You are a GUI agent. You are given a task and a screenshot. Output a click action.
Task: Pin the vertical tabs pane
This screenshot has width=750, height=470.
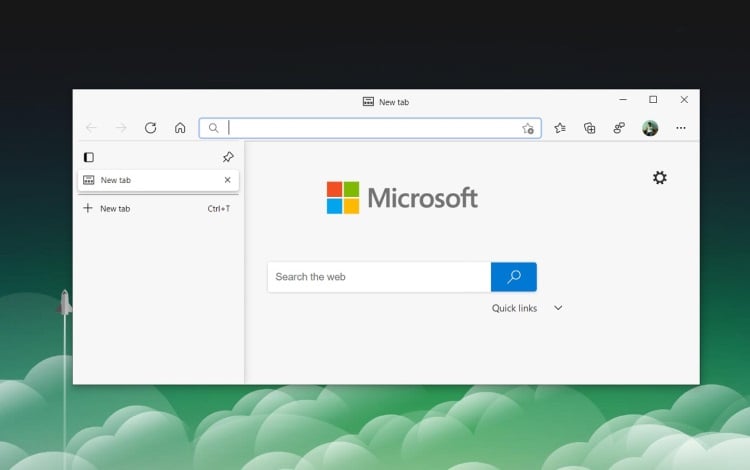(x=228, y=157)
